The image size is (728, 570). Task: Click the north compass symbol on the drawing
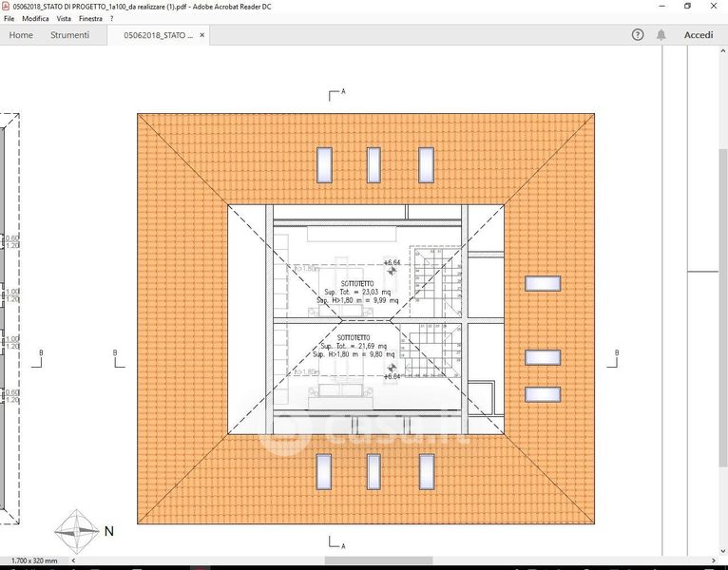tap(76, 528)
